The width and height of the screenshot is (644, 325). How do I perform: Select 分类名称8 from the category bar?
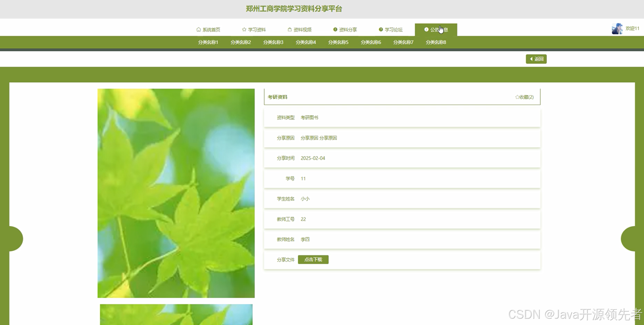[436, 42]
